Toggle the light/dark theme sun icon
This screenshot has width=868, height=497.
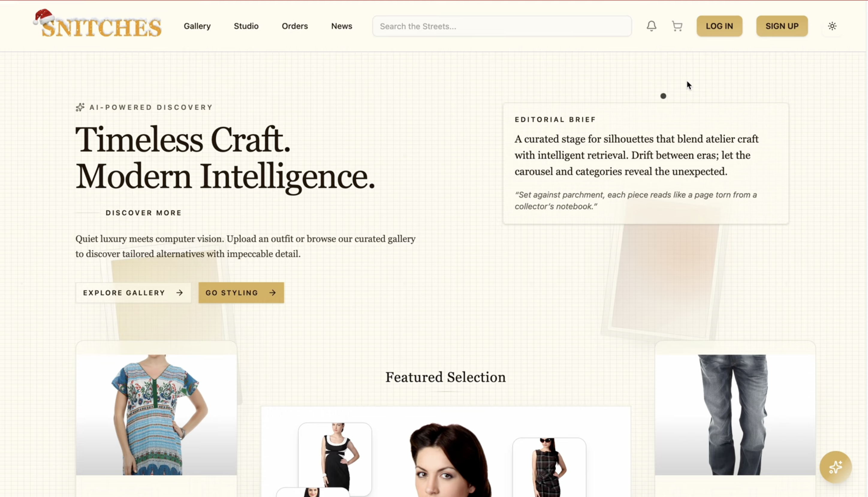click(x=832, y=26)
